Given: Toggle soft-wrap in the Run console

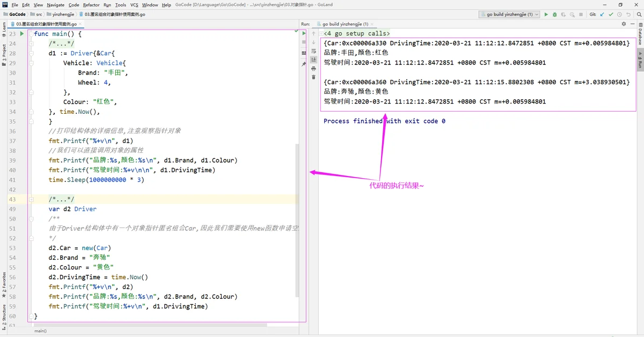Looking at the screenshot, I should pyautogui.click(x=313, y=51).
